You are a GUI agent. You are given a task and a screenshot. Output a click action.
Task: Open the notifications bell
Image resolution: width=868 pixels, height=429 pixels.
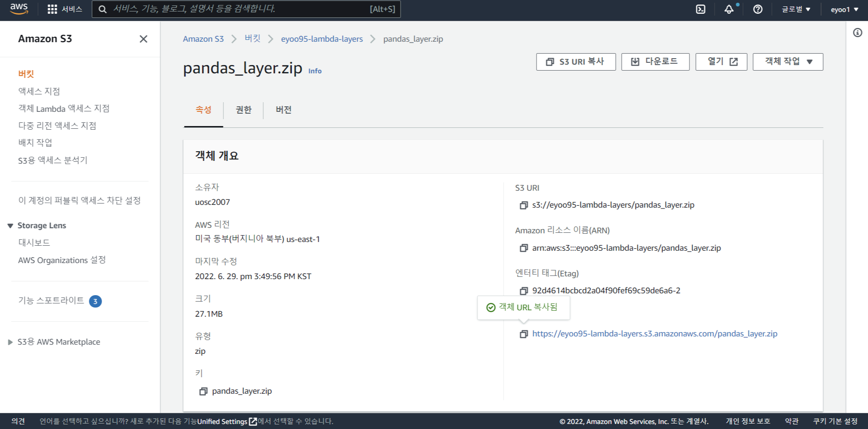tap(729, 9)
